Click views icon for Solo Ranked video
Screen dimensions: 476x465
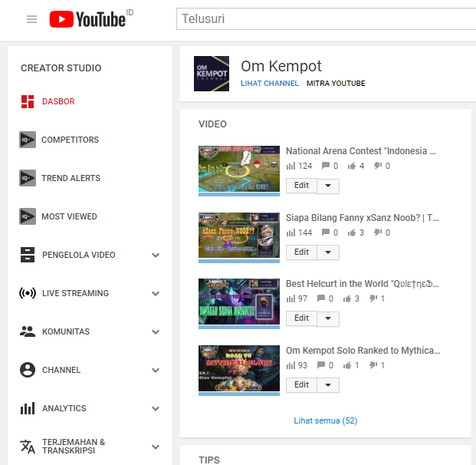(291, 365)
